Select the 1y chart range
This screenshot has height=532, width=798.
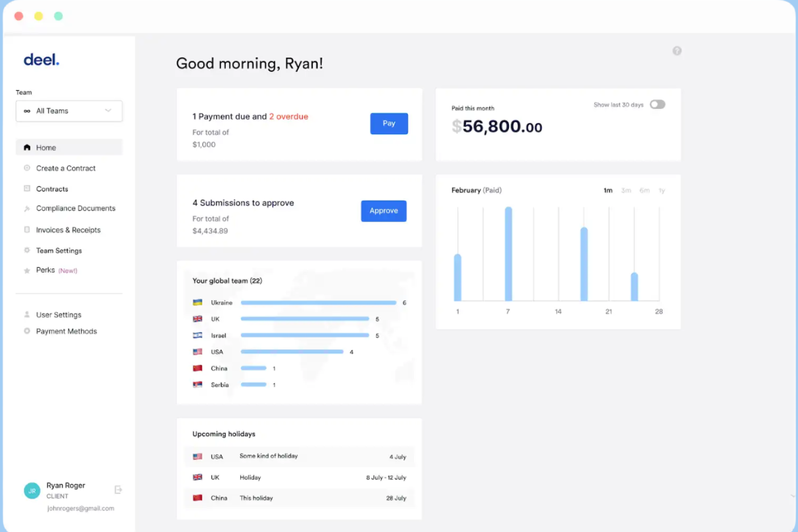pyautogui.click(x=662, y=191)
